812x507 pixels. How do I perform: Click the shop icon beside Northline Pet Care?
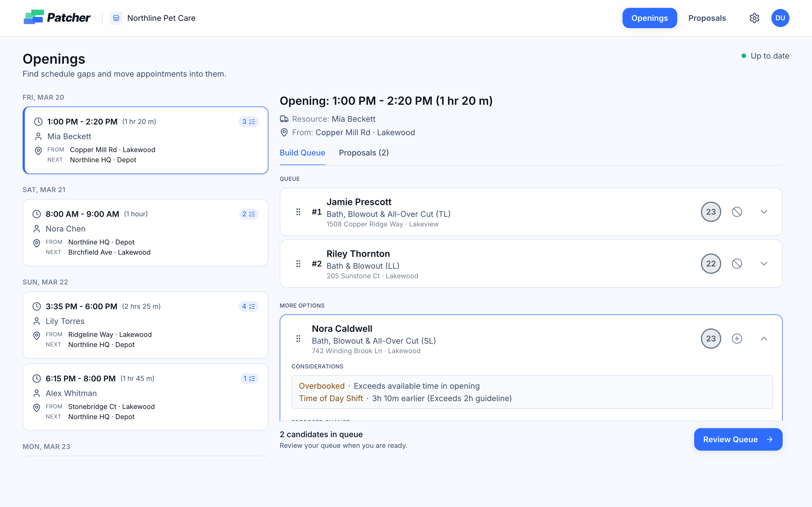[116, 18]
